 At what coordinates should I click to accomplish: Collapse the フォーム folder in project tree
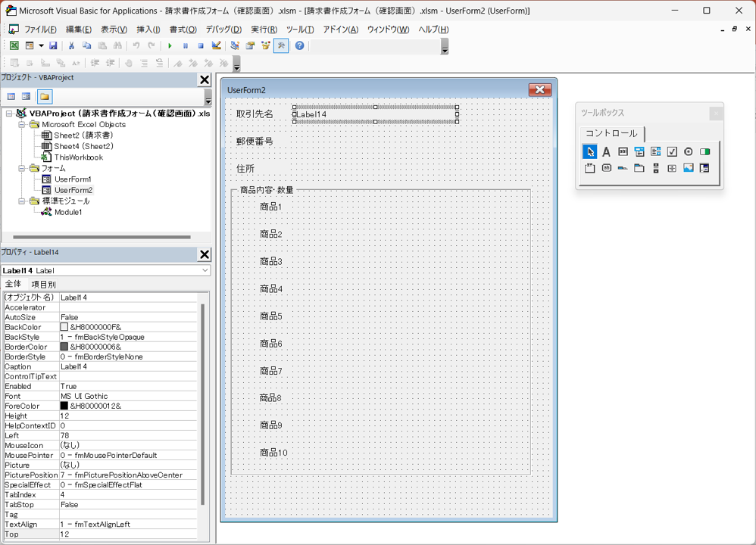pos(23,168)
